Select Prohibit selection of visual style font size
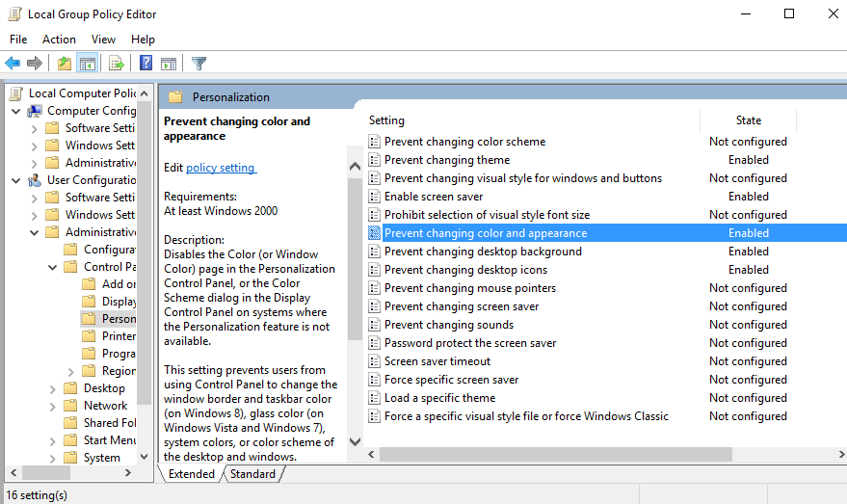This screenshot has height=504, width=847. [487, 215]
